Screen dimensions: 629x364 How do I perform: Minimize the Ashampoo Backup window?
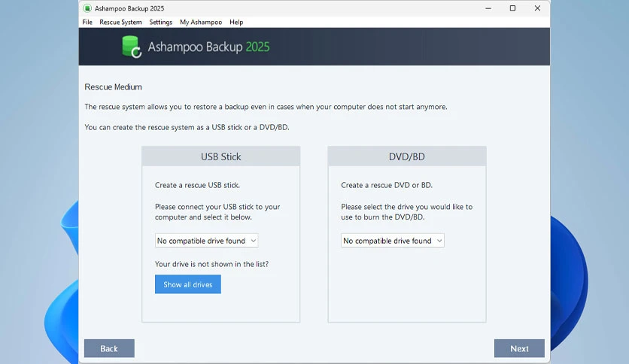coord(488,8)
